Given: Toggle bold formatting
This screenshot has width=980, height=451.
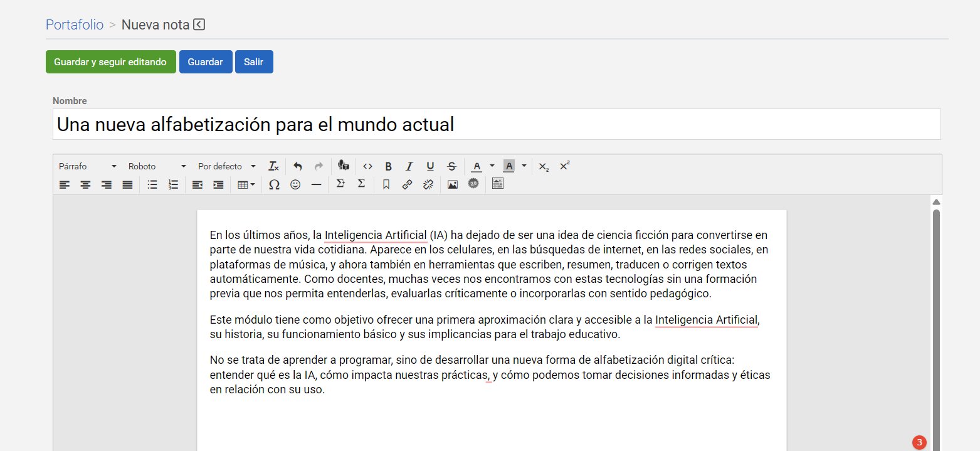Looking at the screenshot, I should pyautogui.click(x=389, y=166).
